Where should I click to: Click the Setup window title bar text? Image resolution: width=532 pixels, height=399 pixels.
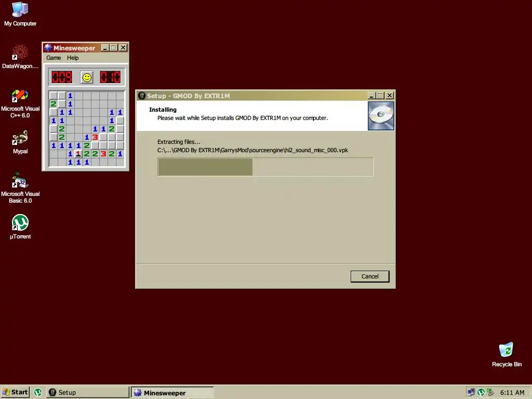tap(188, 96)
